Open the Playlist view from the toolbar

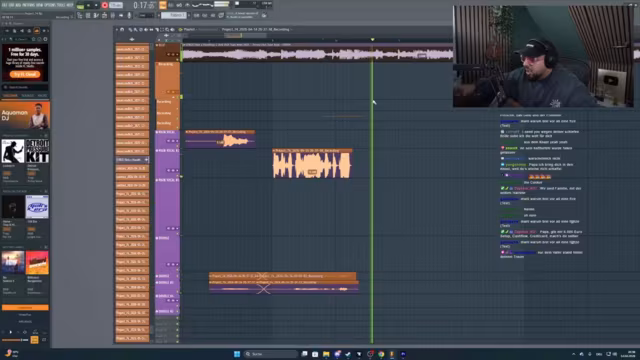[x=80, y=15]
